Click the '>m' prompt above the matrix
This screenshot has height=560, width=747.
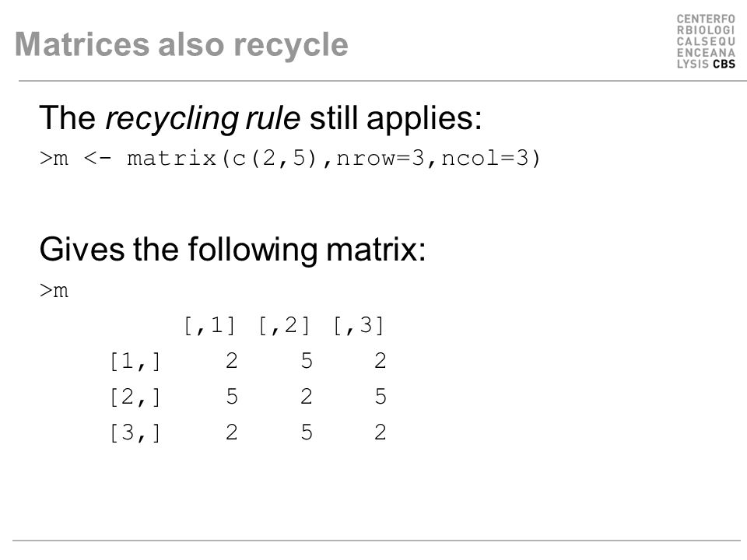coord(54,290)
